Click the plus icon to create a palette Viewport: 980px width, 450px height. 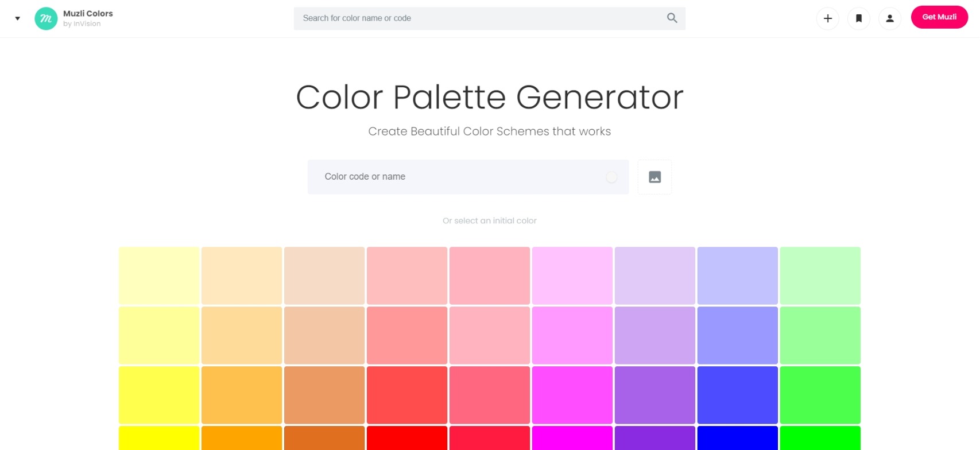pos(827,18)
